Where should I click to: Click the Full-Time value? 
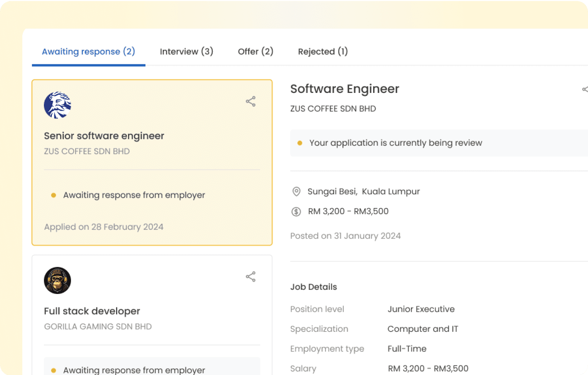tap(407, 349)
